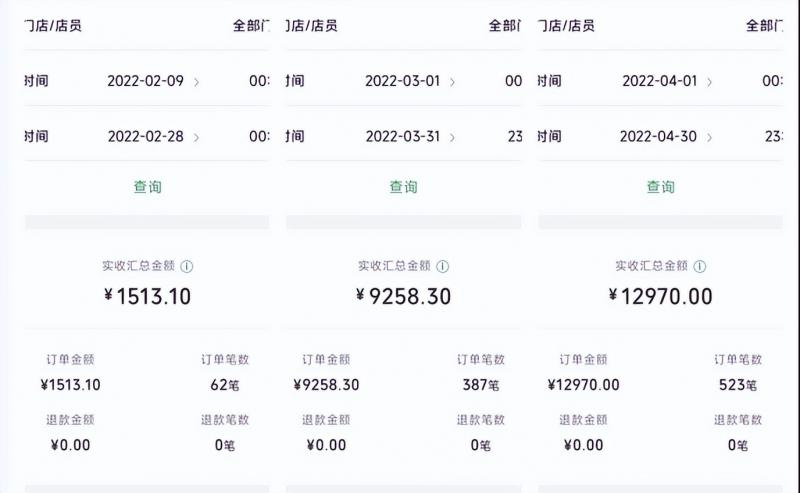
Task: Tap 查询 under the 2022-04-30 date
Action: click(x=660, y=186)
